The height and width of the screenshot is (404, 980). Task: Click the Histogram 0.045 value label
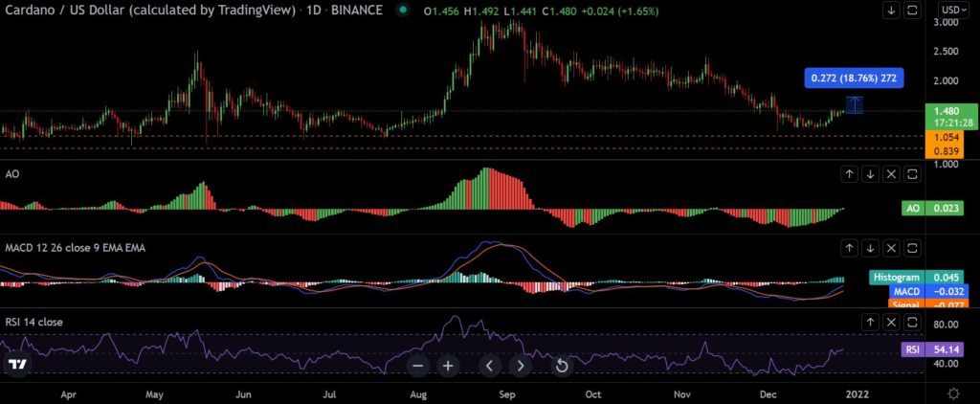(x=916, y=278)
